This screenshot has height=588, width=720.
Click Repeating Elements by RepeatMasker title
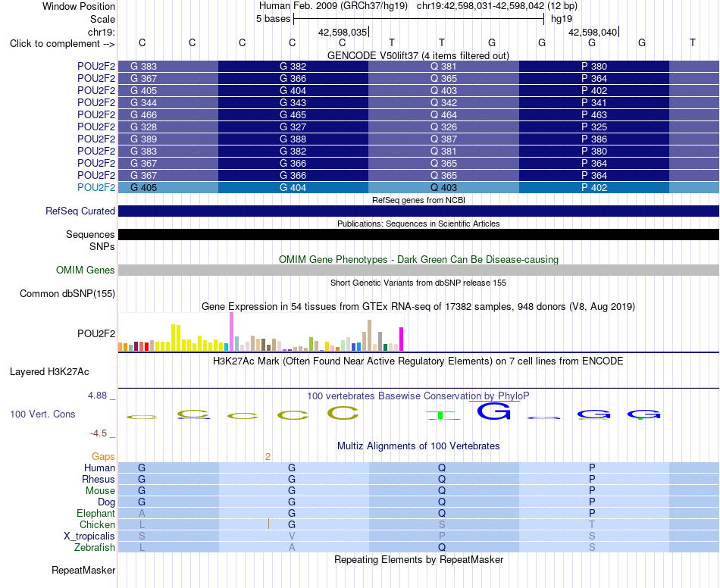418,559
